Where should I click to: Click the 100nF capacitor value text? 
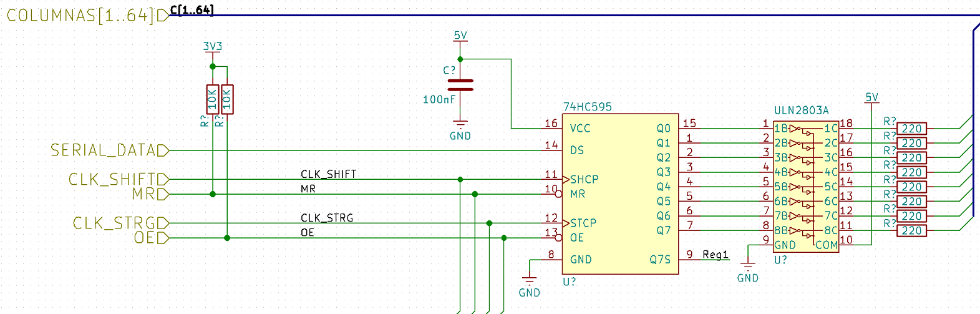(439, 100)
